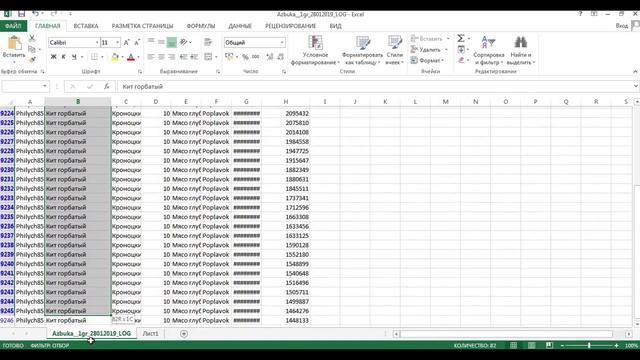Apply red font color A

click(131, 57)
